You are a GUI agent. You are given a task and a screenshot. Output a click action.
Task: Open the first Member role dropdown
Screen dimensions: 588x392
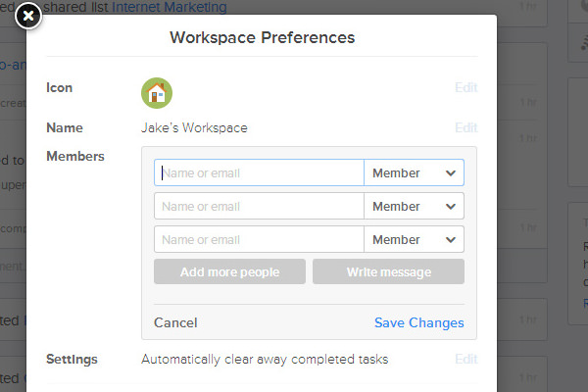tap(414, 172)
